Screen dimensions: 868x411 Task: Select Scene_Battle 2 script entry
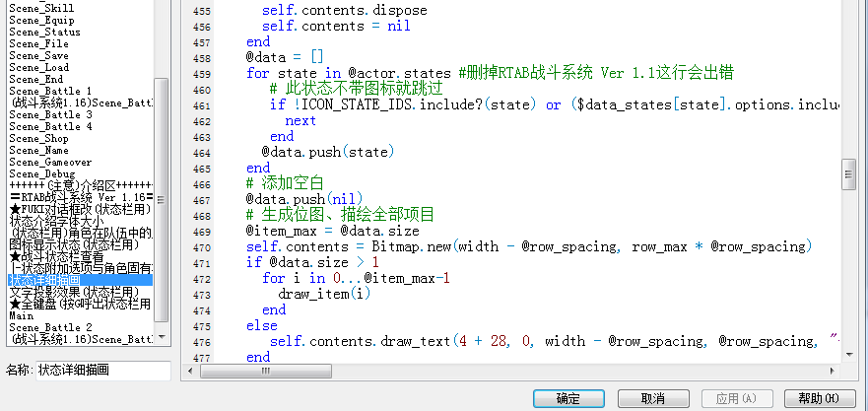pos(50,327)
